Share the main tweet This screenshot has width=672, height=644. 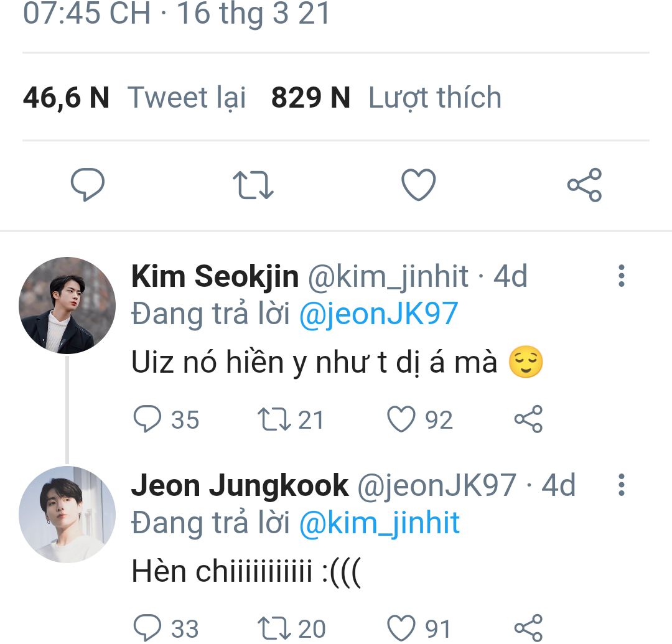pyautogui.click(x=584, y=185)
